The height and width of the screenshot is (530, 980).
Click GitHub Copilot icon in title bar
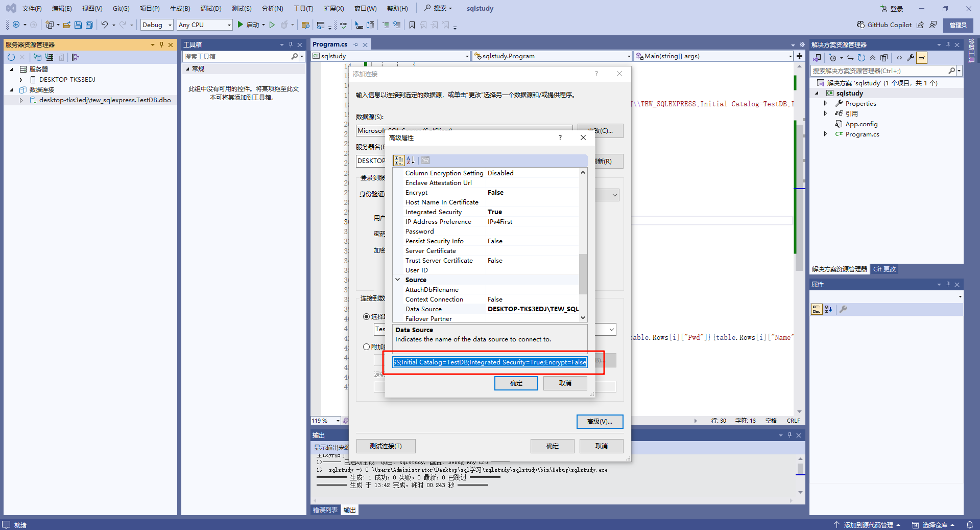pos(861,25)
